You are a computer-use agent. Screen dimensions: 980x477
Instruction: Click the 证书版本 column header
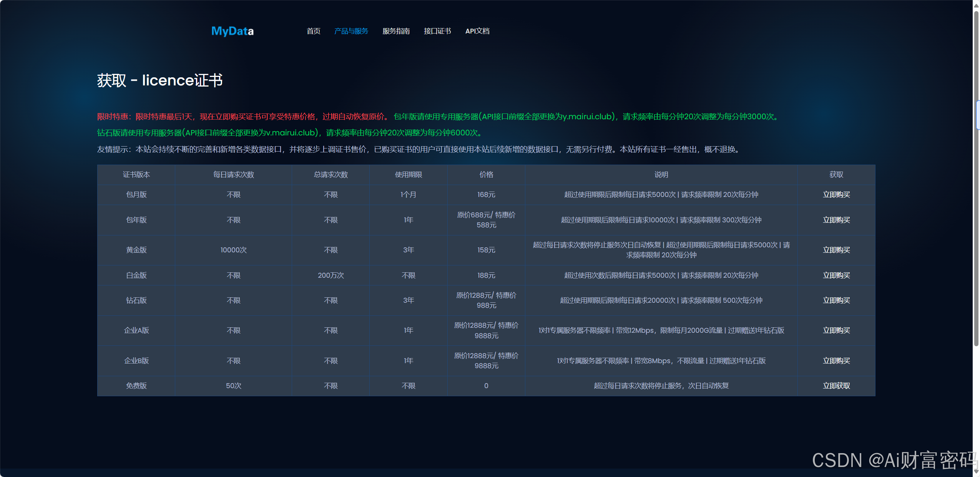pyautogui.click(x=136, y=175)
